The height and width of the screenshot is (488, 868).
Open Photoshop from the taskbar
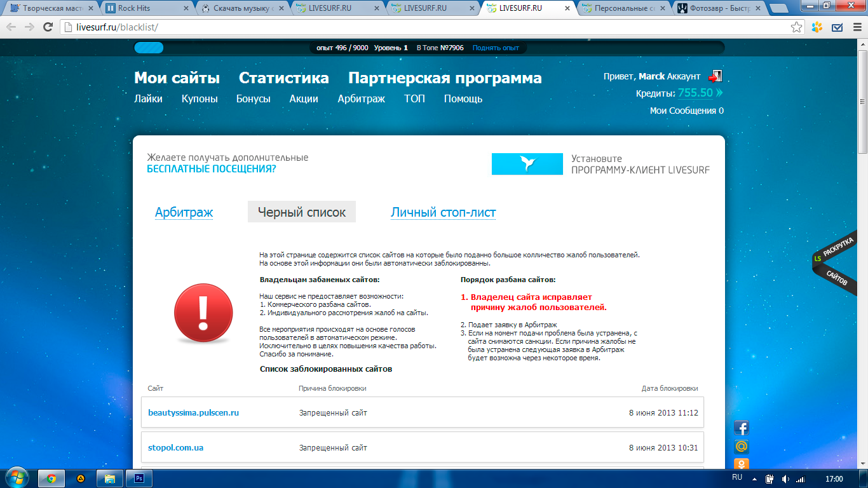pos(139,478)
